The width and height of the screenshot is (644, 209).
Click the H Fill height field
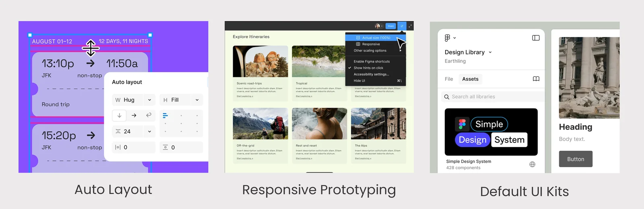click(x=181, y=100)
